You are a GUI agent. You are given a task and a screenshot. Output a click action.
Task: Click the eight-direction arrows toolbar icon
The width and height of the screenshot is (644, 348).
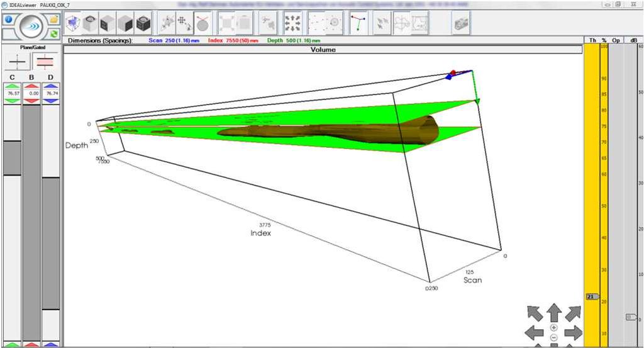292,23
